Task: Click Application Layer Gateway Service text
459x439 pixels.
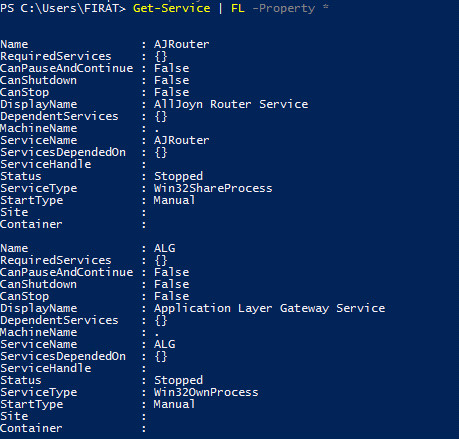Action: click(x=269, y=308)
